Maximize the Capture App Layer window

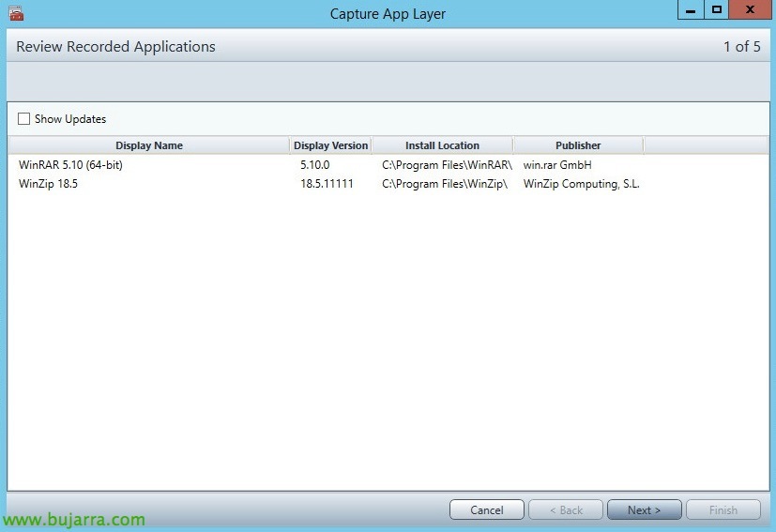716,10
